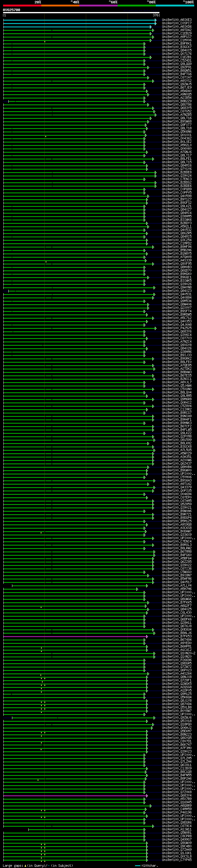Image resolution: width=197 pixels, height=868 pixels.
Task: Select hit UniRef100_Q8W406
Action: coord(177,304)
